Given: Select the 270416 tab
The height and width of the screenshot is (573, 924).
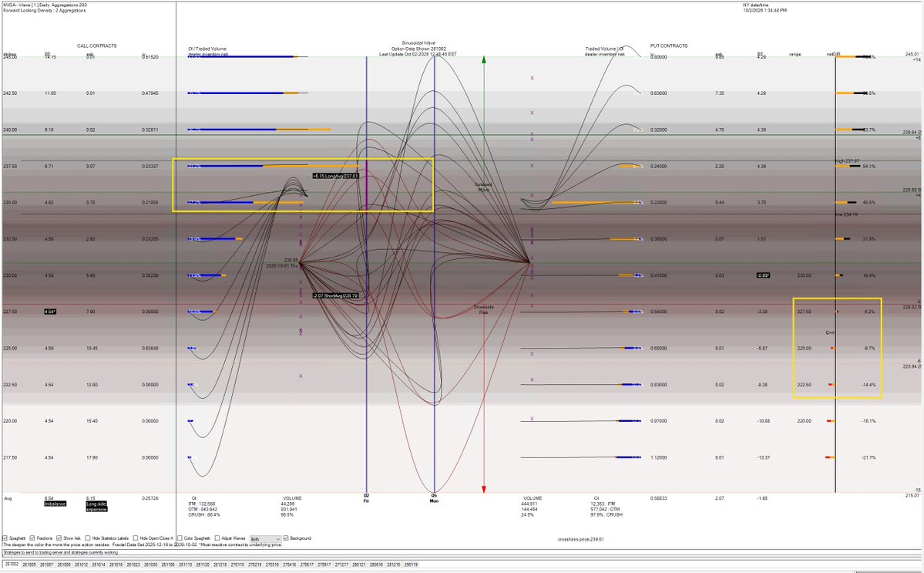Looking at the screenshot, I should pos(289,565).
